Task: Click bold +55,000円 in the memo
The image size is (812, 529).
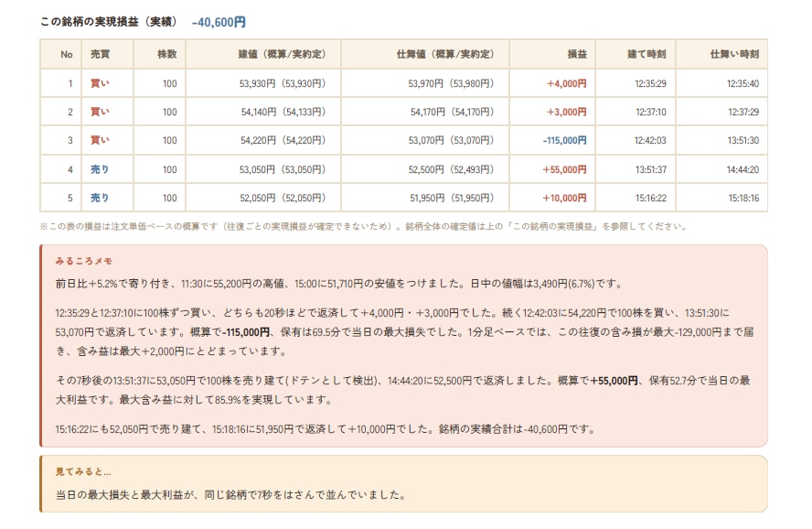Action: click(614, 381)
